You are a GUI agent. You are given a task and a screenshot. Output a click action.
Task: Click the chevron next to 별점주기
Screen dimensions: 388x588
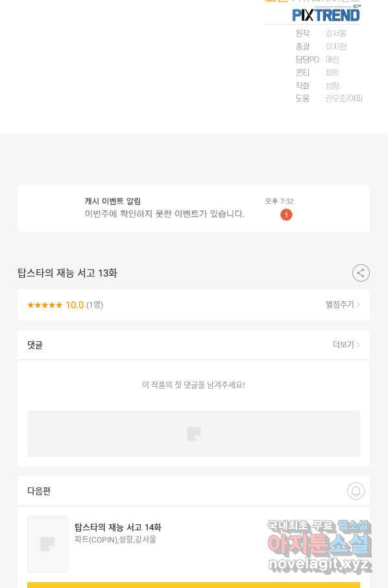coord(358,304)
